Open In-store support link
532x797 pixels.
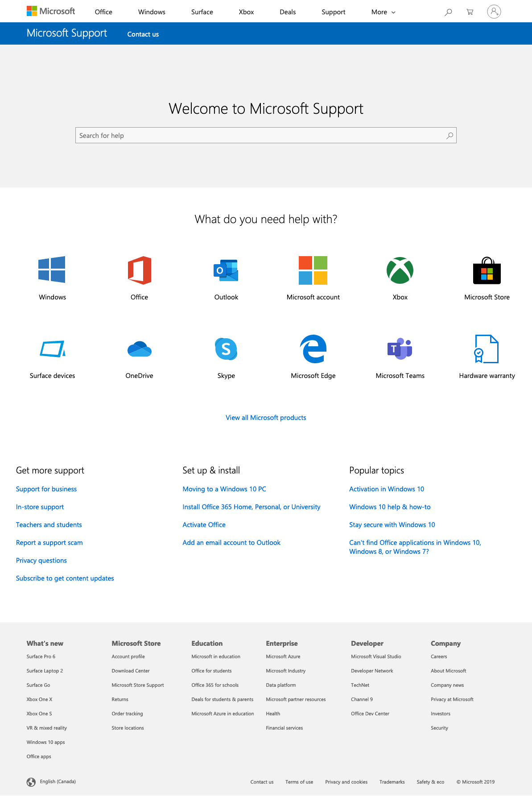coord(40,507)
